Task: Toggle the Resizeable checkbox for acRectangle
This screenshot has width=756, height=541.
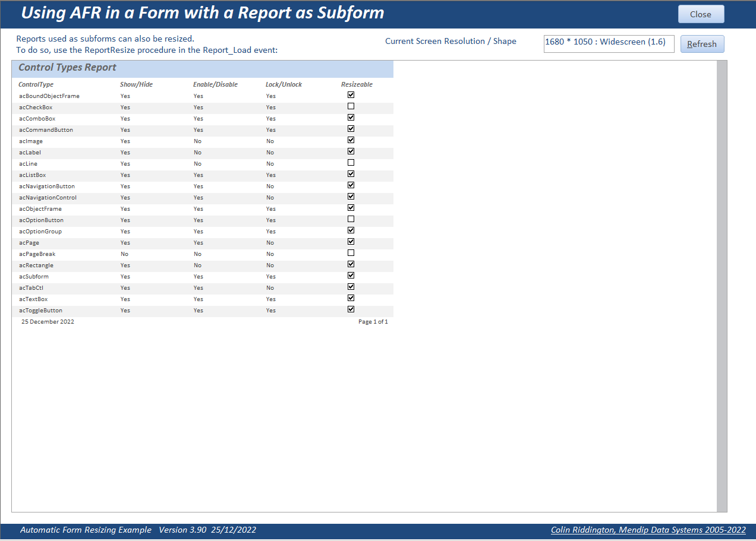Action: (351, 264)
